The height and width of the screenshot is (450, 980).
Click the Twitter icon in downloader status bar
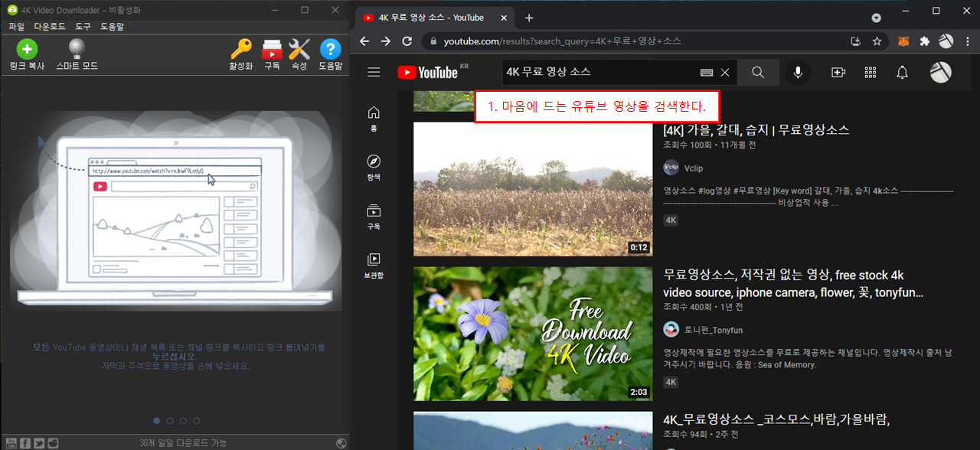[x=38, y=443]
